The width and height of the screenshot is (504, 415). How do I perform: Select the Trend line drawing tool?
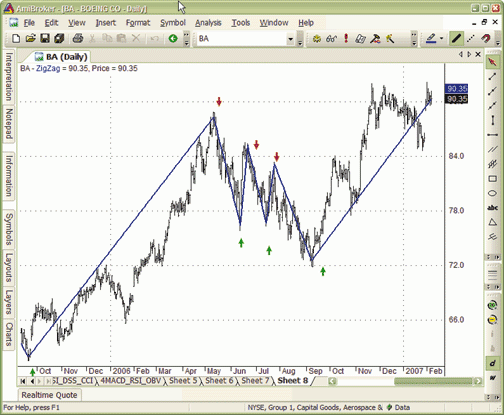tap(492, 77)
